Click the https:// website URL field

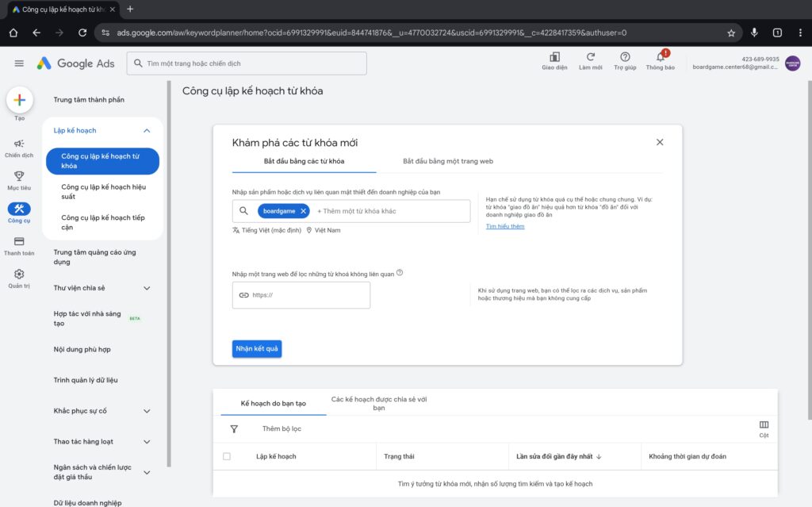[x=301, y=295]
